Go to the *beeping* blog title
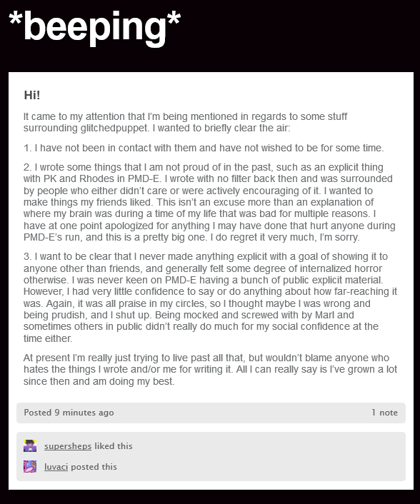420x504 pixels. tap(94, 27)
